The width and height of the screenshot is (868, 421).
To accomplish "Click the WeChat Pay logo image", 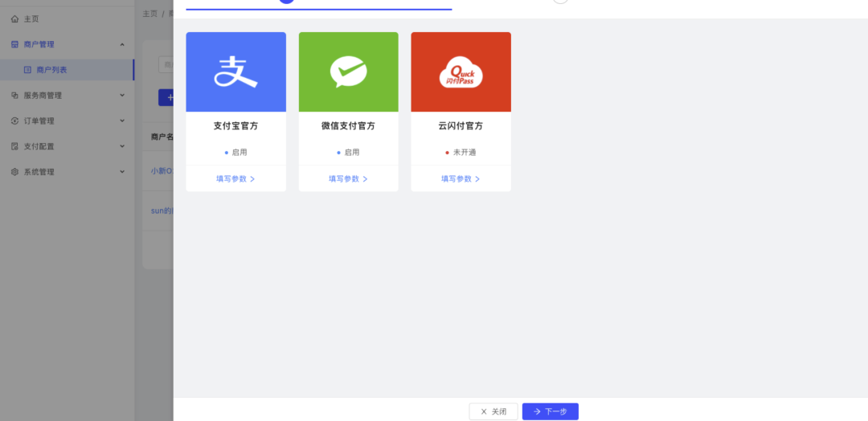I will (x=348, y=72).
